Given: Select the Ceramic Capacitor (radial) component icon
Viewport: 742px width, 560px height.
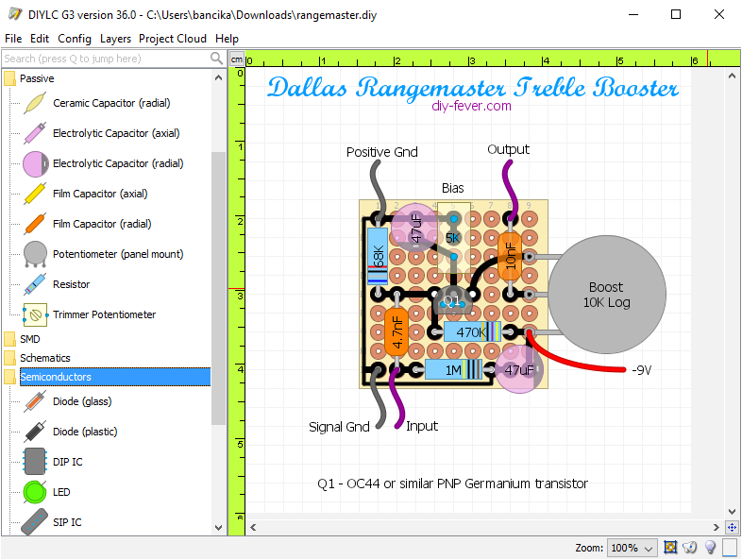Looking at the screenshot, I should [x=35, y=103].
